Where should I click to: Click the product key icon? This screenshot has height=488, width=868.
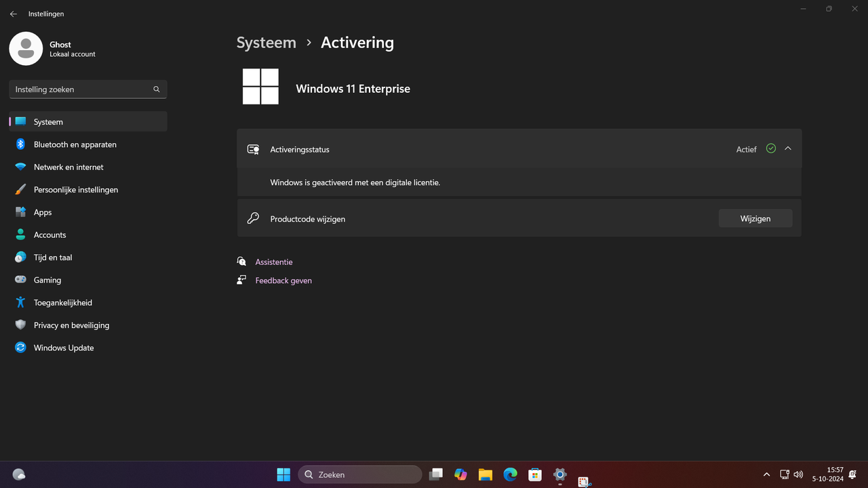253,218
